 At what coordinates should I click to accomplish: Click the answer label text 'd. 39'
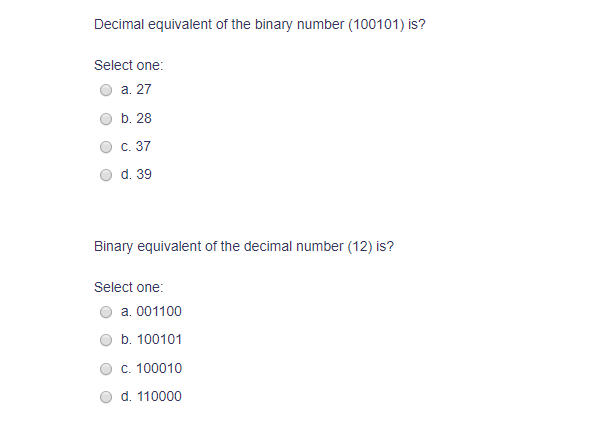[x=136, y=175]
